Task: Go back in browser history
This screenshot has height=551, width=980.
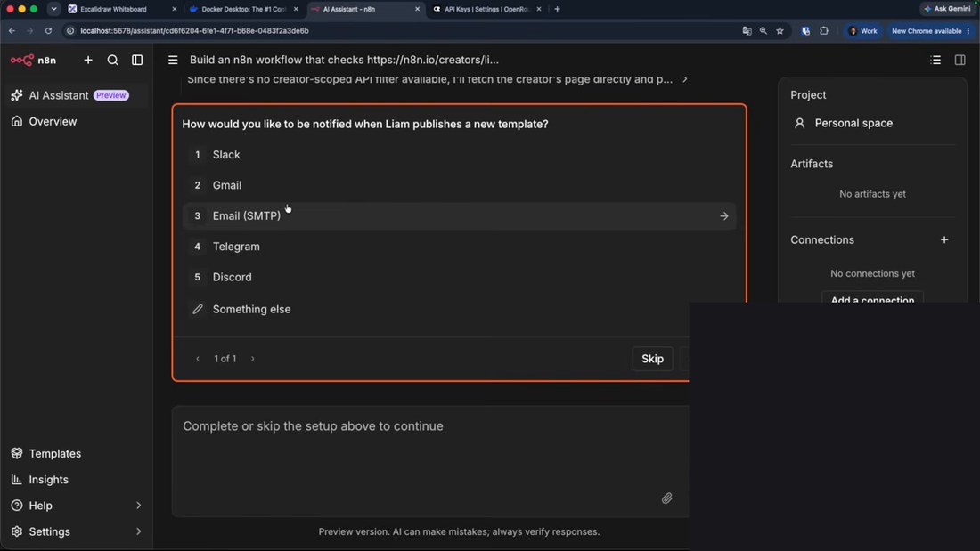Action: 12,30
